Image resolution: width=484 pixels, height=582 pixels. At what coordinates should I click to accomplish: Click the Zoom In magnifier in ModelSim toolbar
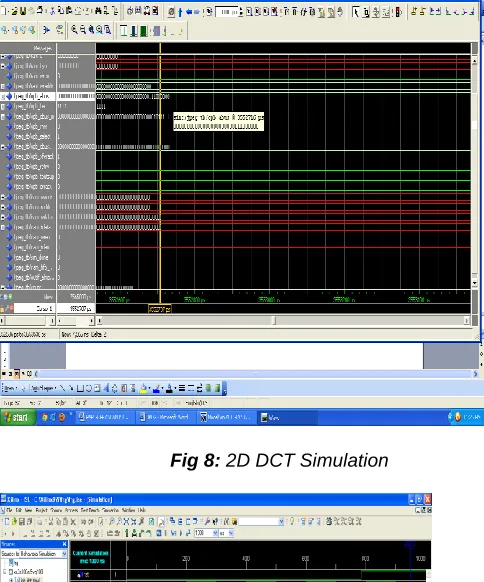coord(74,30)
